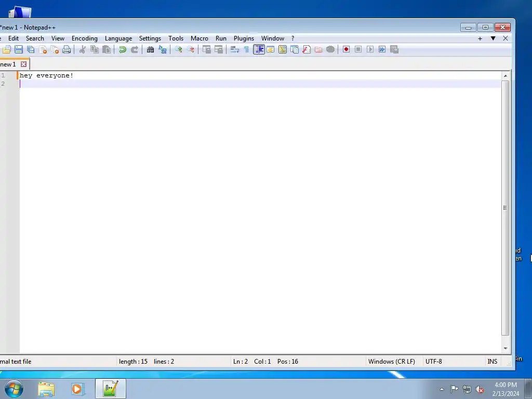532x399 pixels.
Task: Open the Document List toolbar icon
Action: point(295,49)
